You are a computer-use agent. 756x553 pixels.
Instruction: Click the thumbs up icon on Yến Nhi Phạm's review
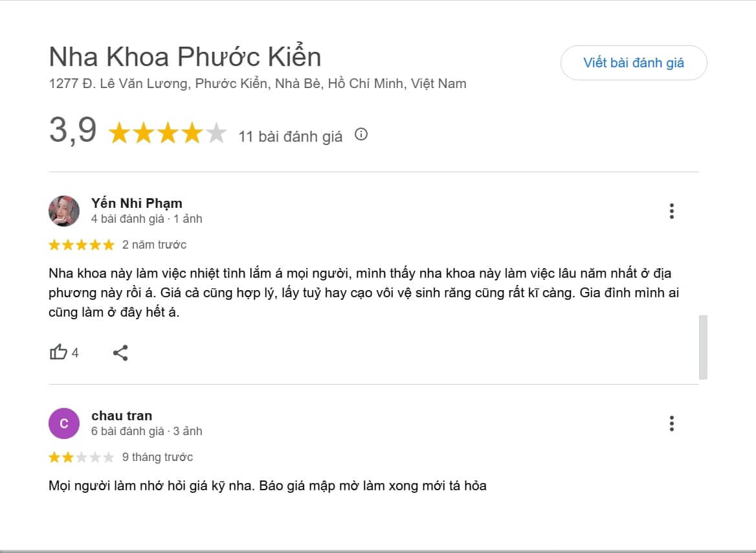point(60,352)
